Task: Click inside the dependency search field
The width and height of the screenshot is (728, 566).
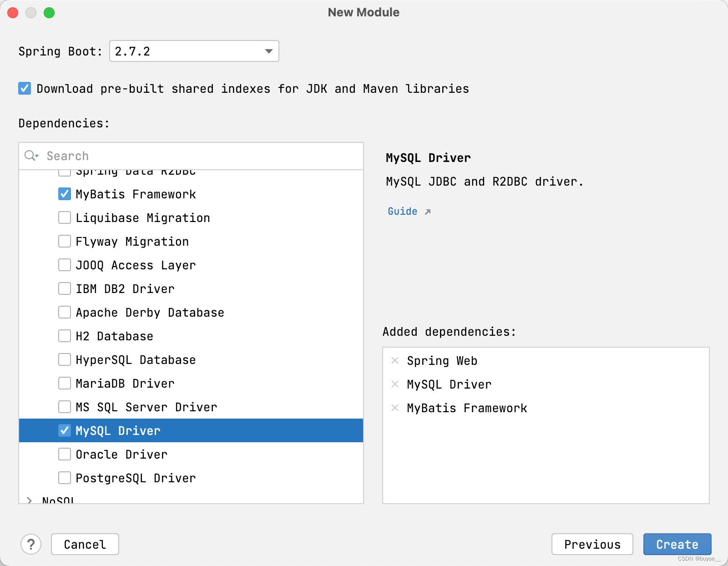Action: coord(136,156)
